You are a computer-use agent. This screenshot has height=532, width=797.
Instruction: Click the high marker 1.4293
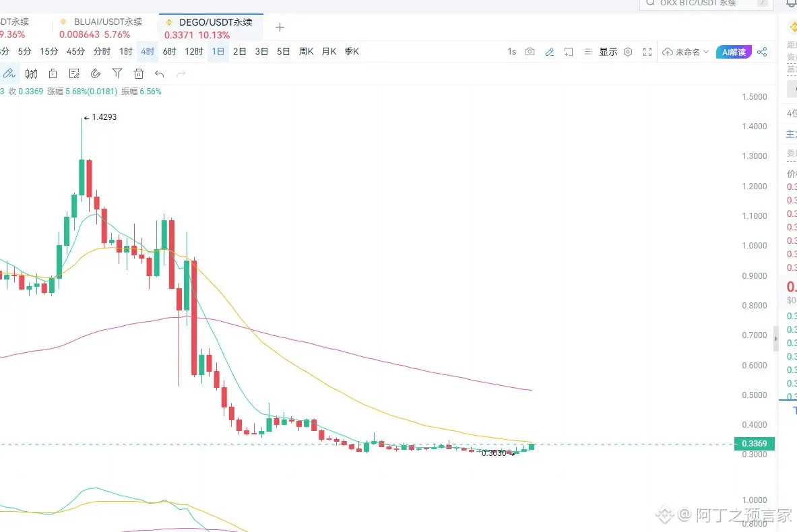tap(104, 117)
